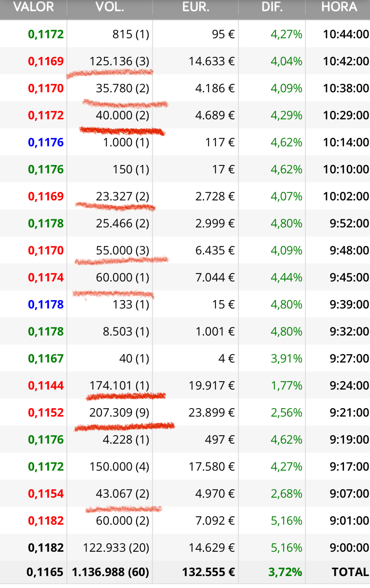Click the 10:38:00 time cell

(x=346, y=88)
